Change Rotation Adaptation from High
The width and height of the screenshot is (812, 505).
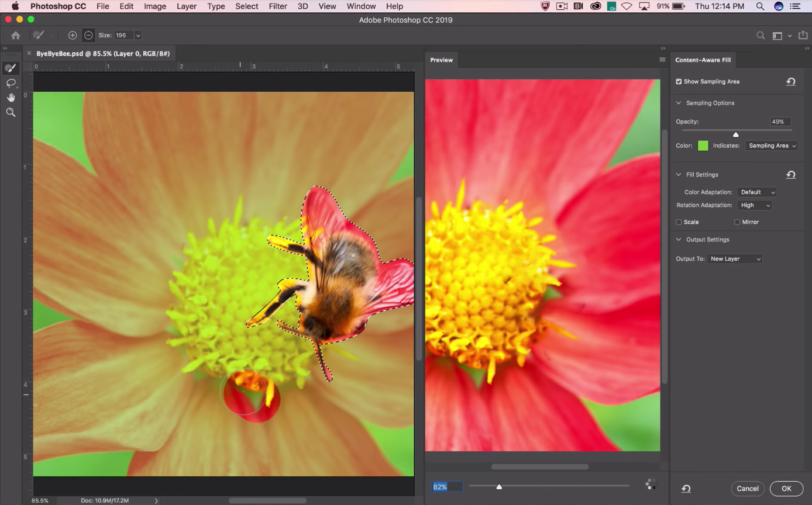(755, 205)
